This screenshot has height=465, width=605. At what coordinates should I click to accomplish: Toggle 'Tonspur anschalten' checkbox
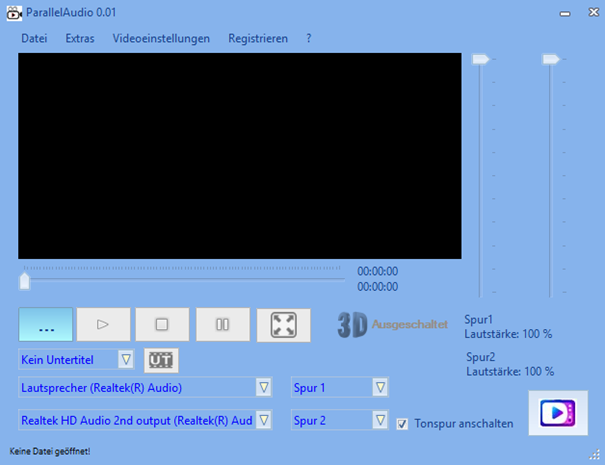[x=402, y=424]
